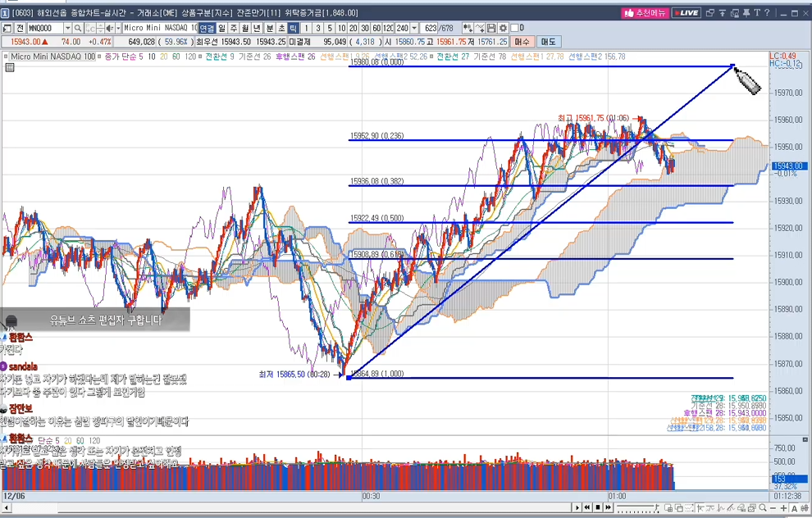
Task: Click the indicator add icon left of save
Action: 468,28
